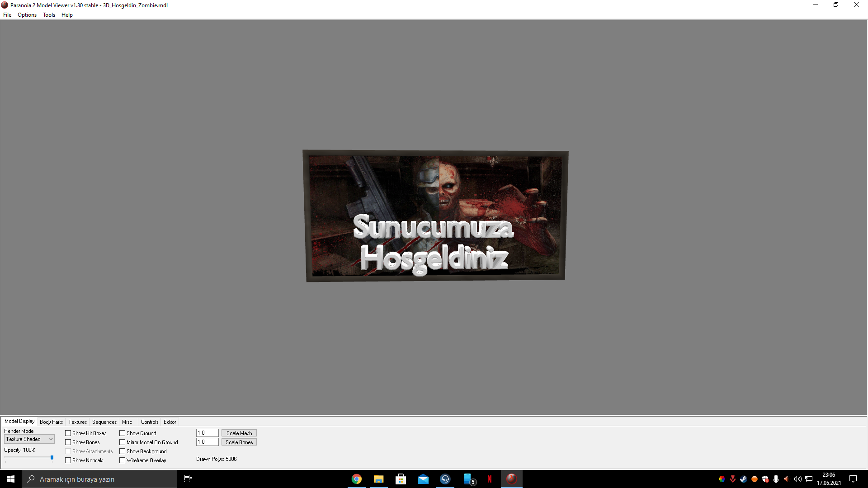Click the Drawn Polys: 5006 readout
The height and width of the screenshot is (488, 868).
click(x=217, y=459)
